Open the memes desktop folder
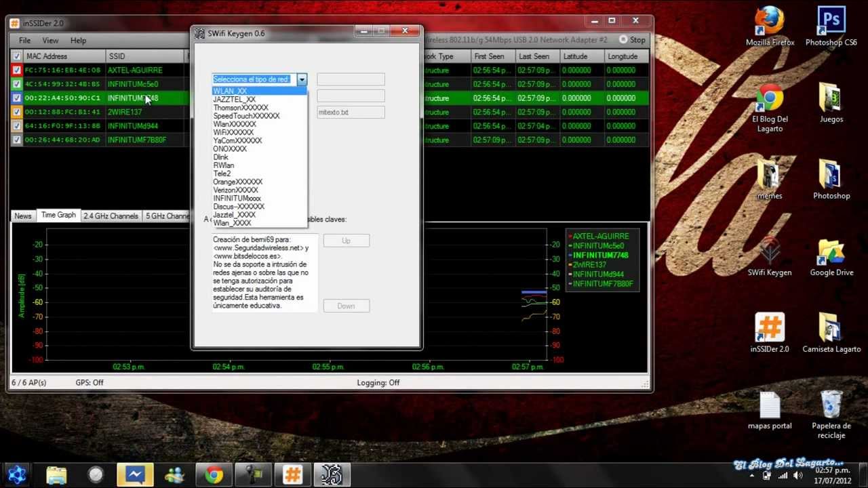 (770, 180)
